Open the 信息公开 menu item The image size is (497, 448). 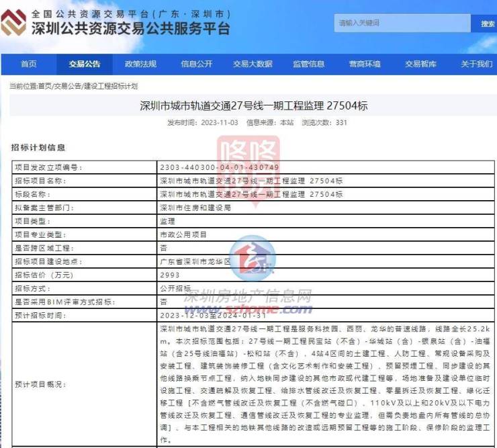coord(196,64)
